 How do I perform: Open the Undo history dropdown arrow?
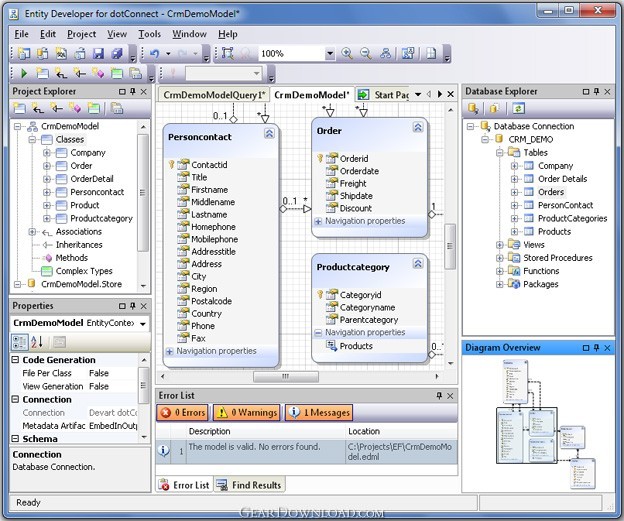[168, 53]
